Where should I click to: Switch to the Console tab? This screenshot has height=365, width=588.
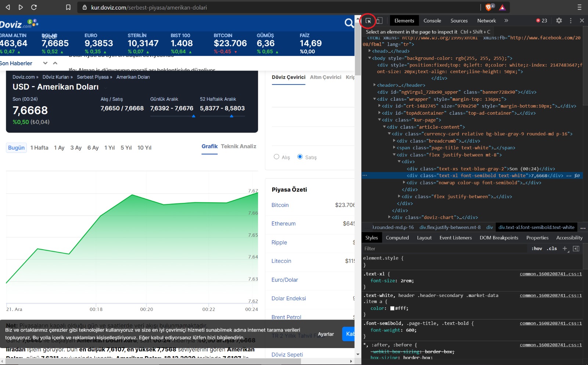pos(432,21)
